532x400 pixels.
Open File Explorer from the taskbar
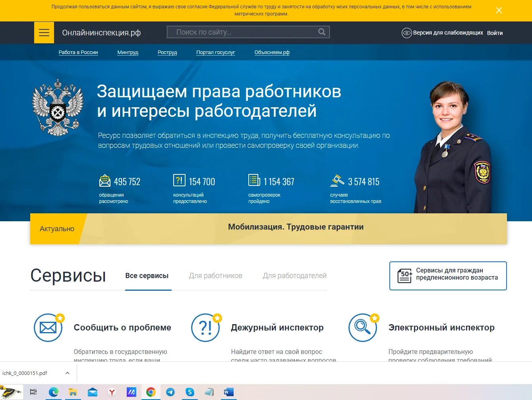click(x=73, y=392)
